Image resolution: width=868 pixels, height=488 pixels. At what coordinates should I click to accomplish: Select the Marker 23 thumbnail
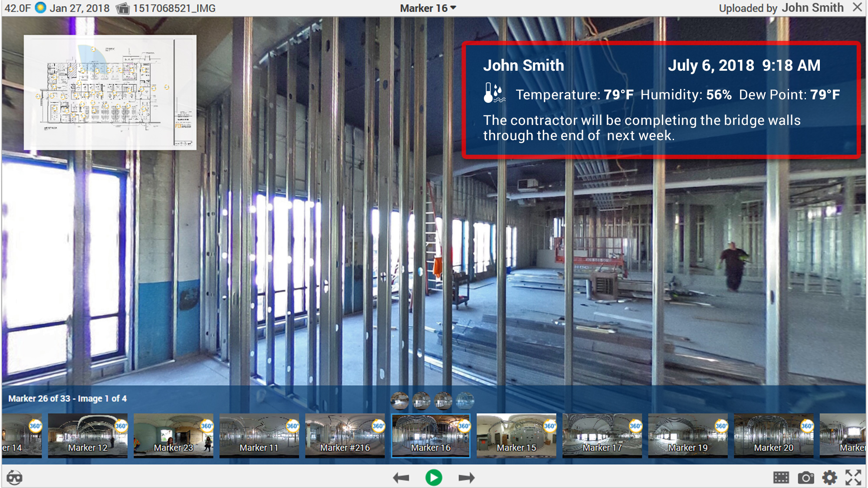point(173,435)
